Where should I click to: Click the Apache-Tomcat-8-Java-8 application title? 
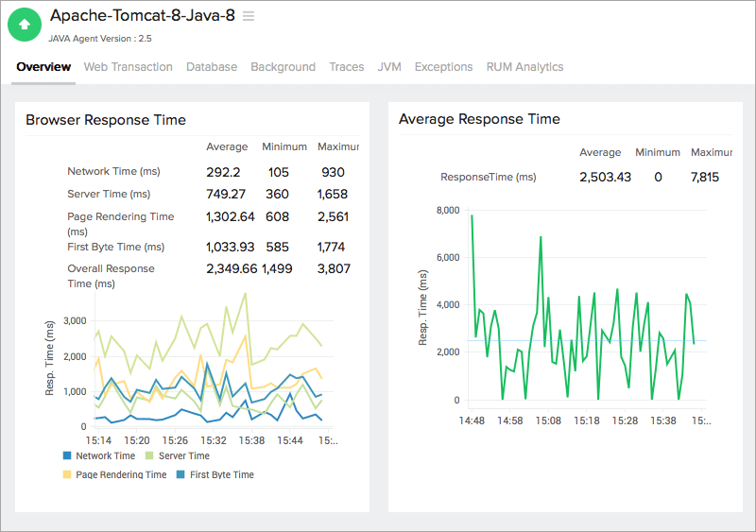pos(142,16)
